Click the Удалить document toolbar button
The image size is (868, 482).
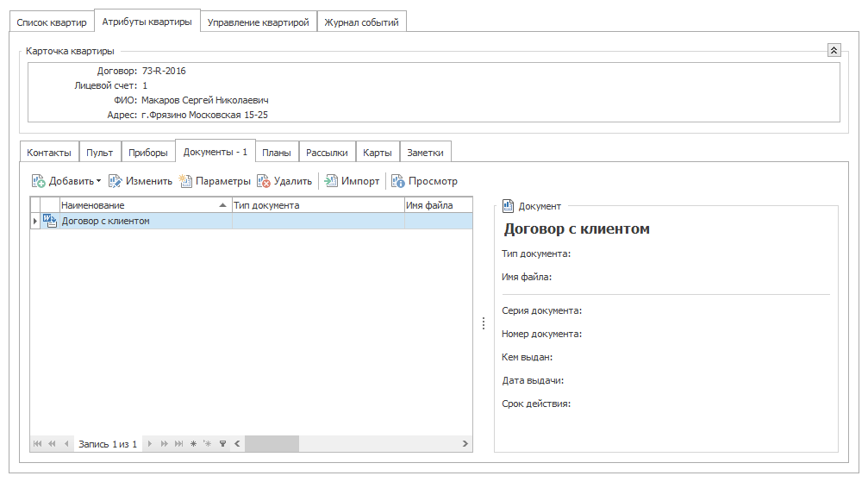[284, 181]
